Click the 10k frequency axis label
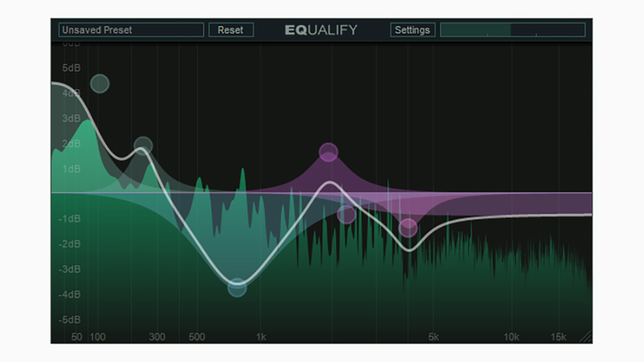The height and width of the screenshot is (362, 644). tap(511, 337)
